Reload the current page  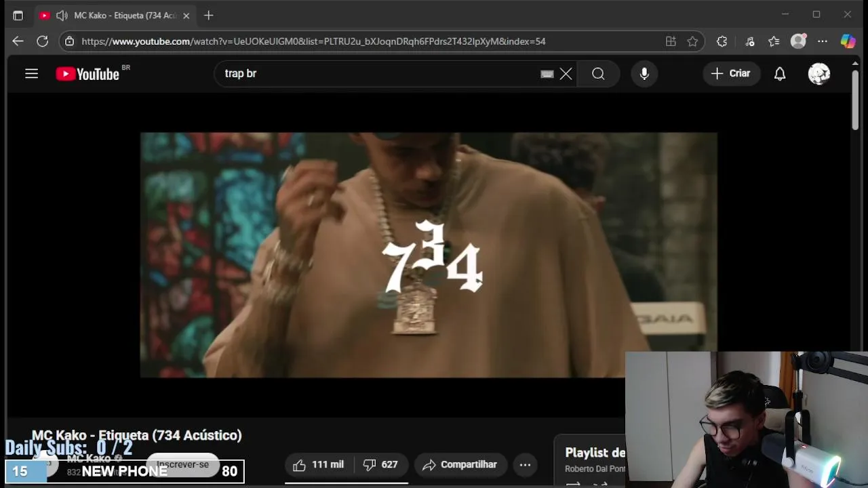point(42,41)
